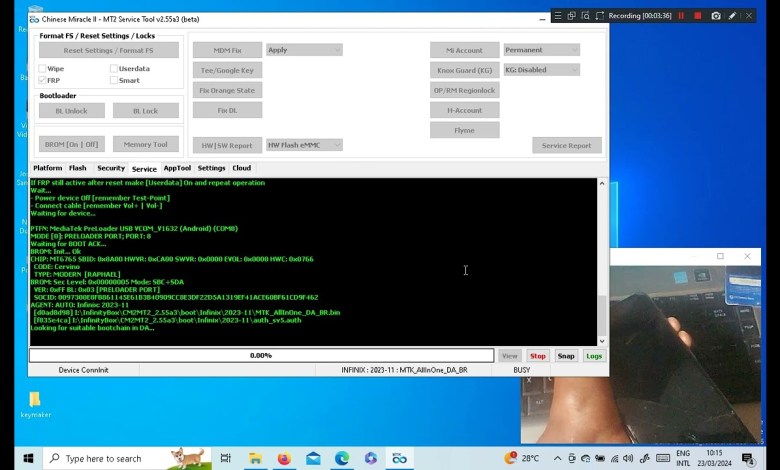This screenshot has width=780, height=470.
Task: Switch to the Flash tab
Action: tap(78, 168)
